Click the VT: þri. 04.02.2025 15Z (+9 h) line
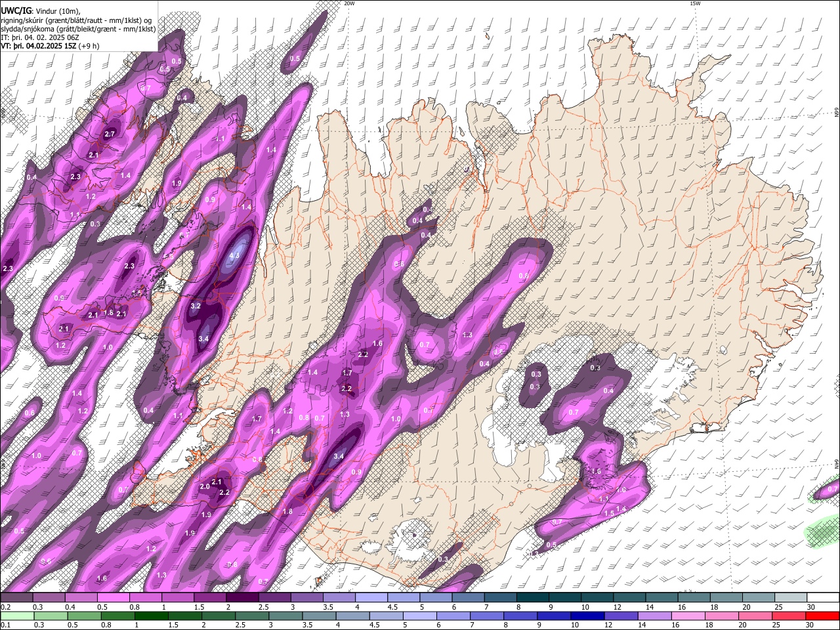The height and width of the screenshot is (630, 840). point(50,46)
